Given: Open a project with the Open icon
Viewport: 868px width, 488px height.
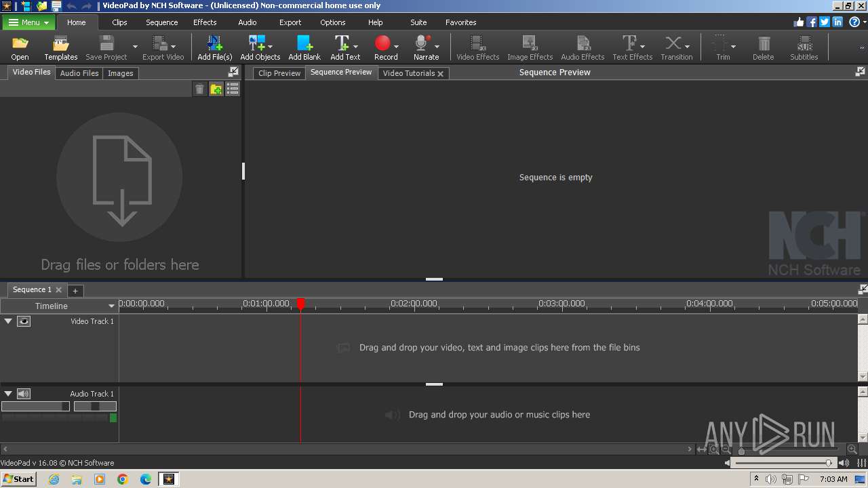Looking at the screenshot, I should click(20, 44).
